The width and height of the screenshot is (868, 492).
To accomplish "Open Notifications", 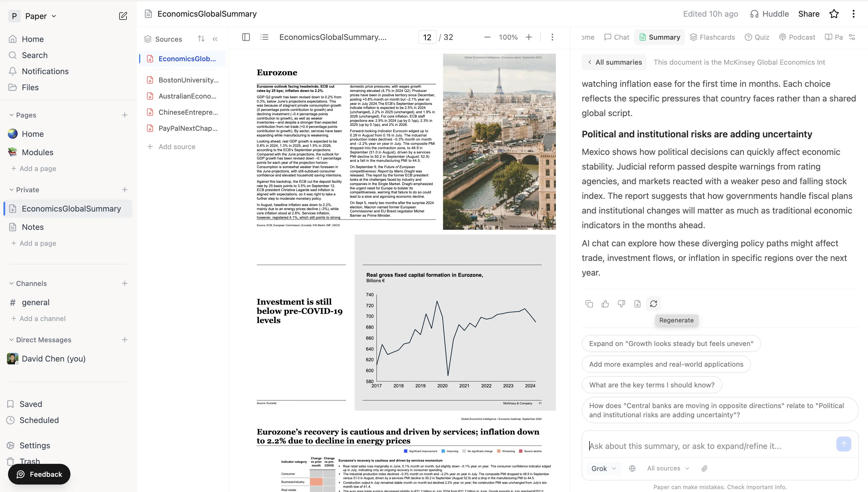I will pyautogui.click(x=39, y=71).
